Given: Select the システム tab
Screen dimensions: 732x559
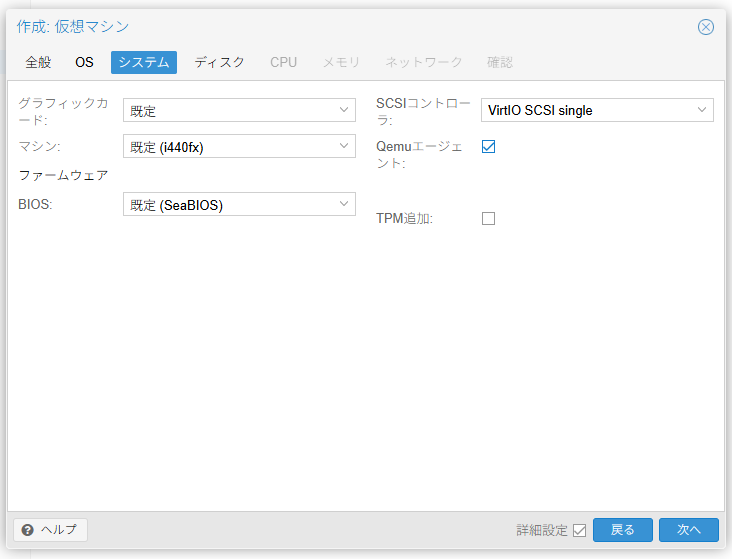Looking at the screenshot, I should pos(144,62).
